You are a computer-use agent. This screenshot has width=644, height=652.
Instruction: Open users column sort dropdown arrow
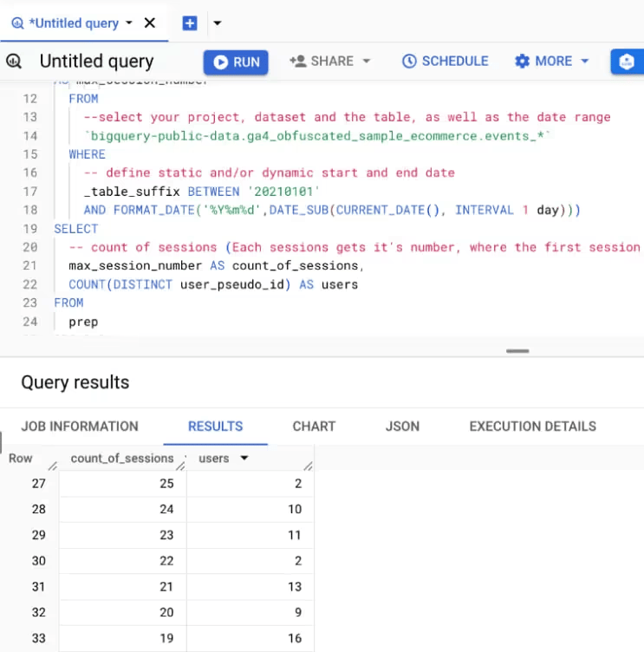244,458
